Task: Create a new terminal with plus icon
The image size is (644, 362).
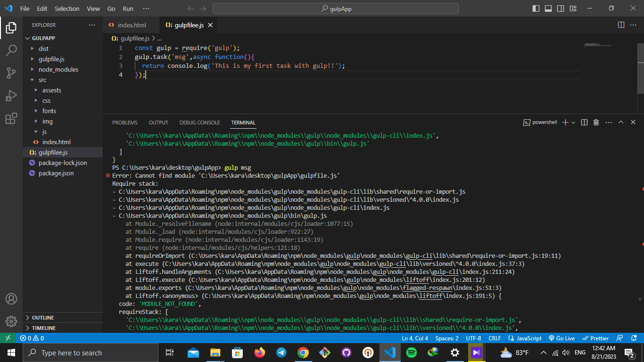Action: click(565, 122)
